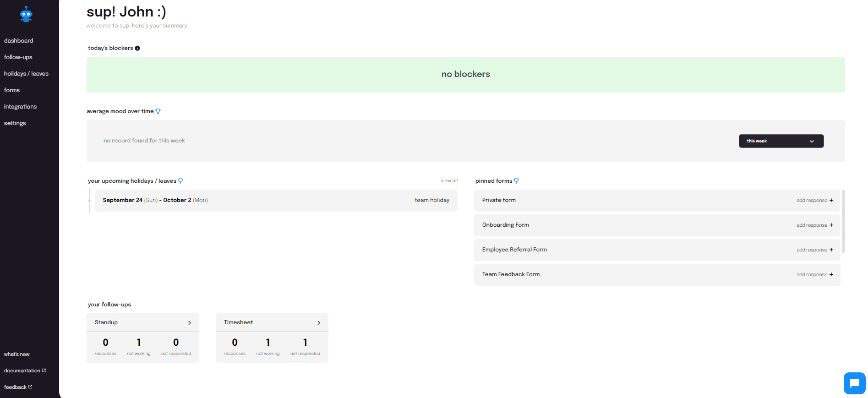Image resolution: width=868 pixels, height=398 pixels.
Task: Click the hint icon beside upcoming holidays / leaves
Action: pos(180,181)
